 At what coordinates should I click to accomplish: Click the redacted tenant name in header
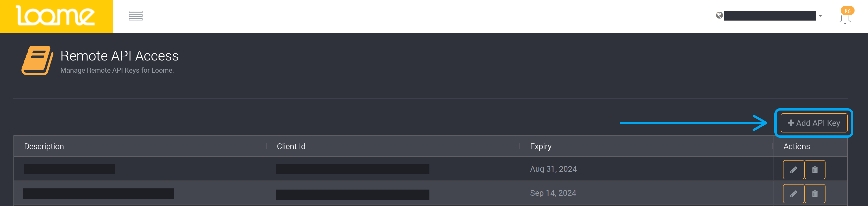[x=770, y=16]
